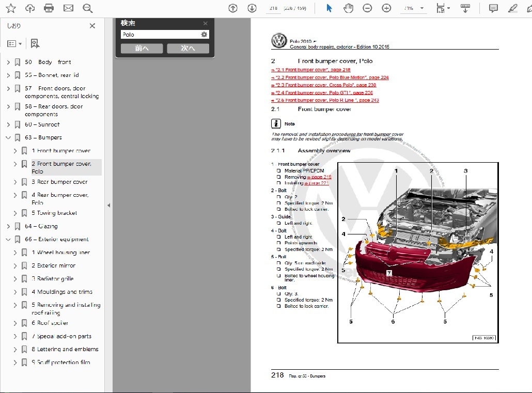Click the next result button 次へ
Screen dimensions: 532x393
[188, 48]
